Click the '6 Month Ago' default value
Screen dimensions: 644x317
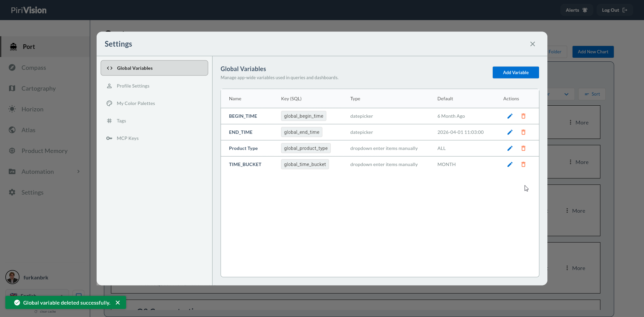click(451, 116)
